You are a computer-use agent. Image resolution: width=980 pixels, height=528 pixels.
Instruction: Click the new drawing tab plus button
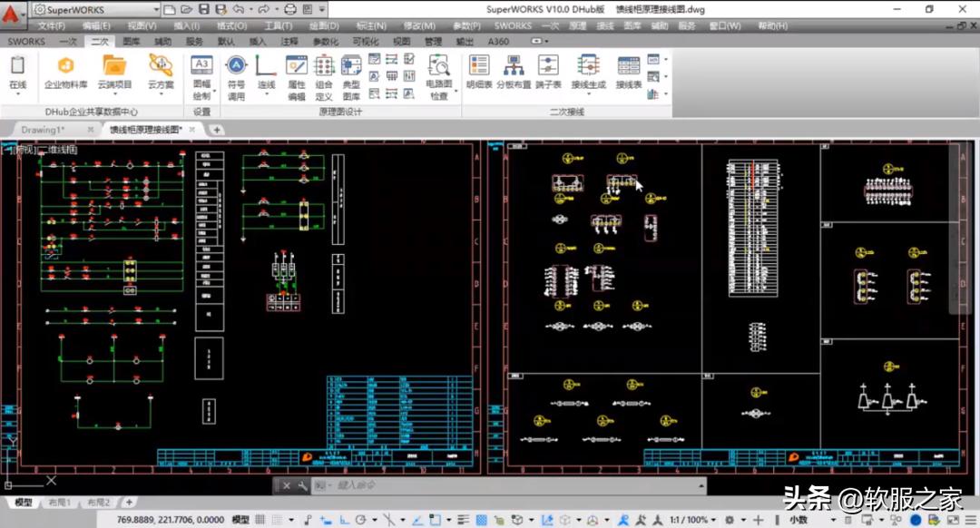(x=217, y=130)
